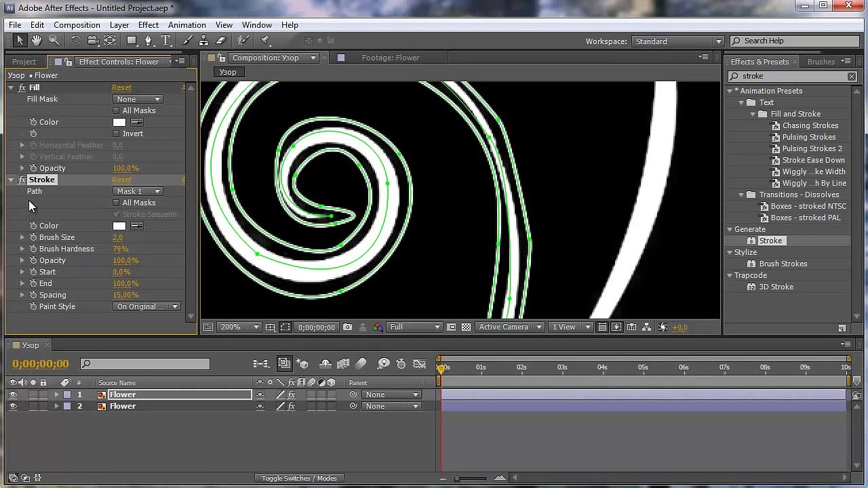868x488 pixels.
Task: Click the Stroke Color white swatch
Action: click(x=119, y=226)
